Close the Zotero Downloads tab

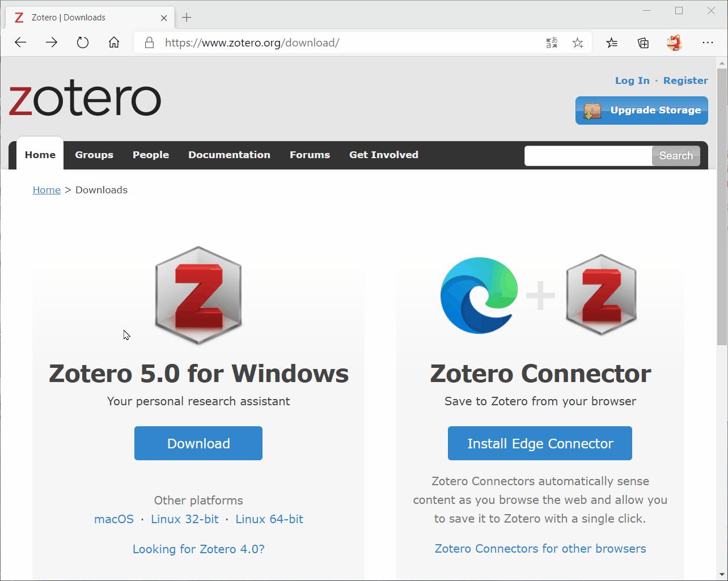(164, 18)
